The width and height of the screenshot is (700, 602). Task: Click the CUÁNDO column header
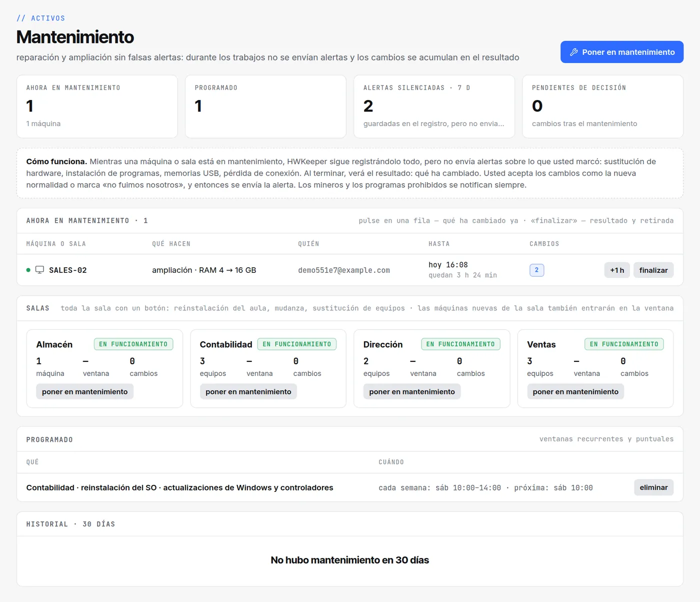(x=391, y=462)
